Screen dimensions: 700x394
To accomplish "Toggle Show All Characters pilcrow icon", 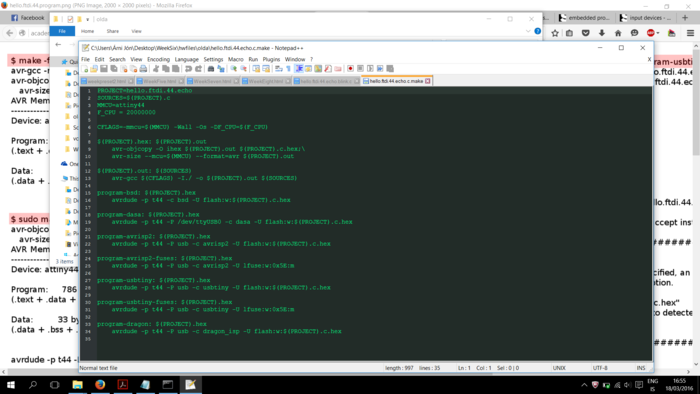I will [288, 69].
